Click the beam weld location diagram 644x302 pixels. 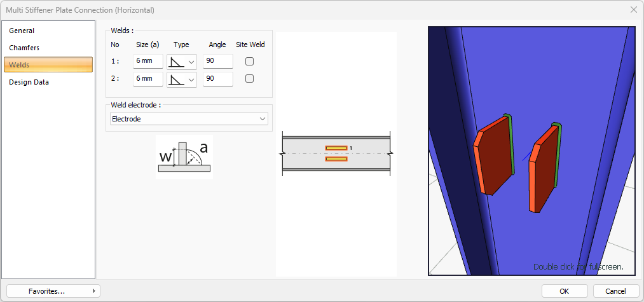[x=336, y=154]
